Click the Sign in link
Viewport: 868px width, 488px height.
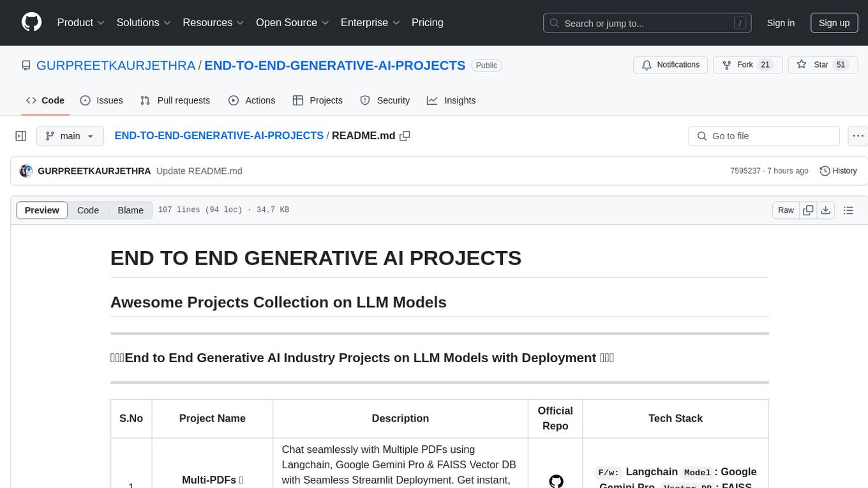781,23
